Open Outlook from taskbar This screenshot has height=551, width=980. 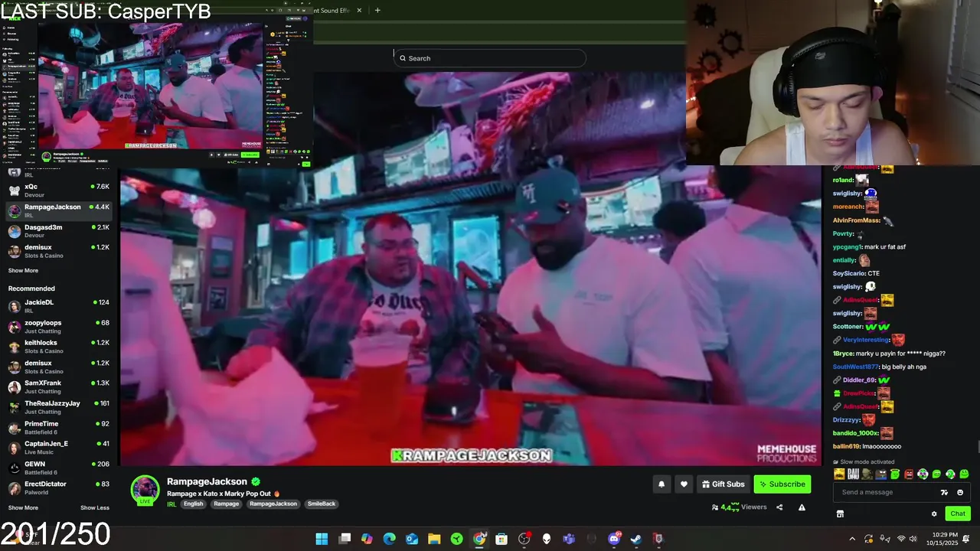pyautogui.click(x=412, y=539)
